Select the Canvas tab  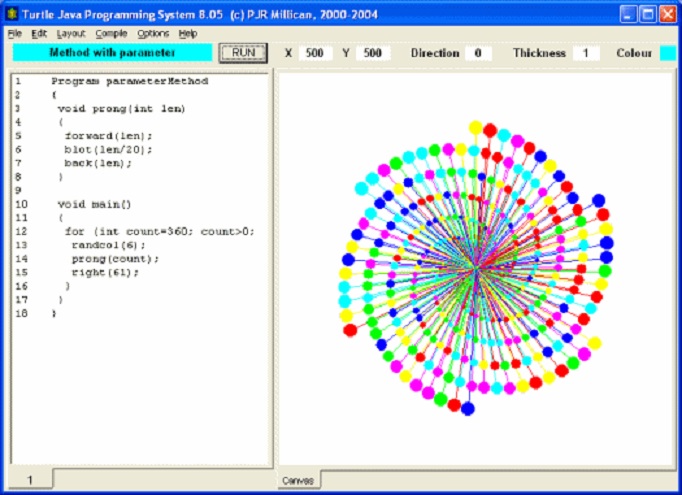click(x=299, y=481)
